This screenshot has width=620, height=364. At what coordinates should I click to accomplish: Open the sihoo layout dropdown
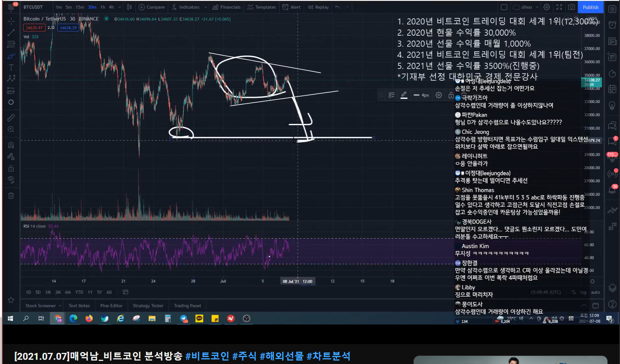526,7
